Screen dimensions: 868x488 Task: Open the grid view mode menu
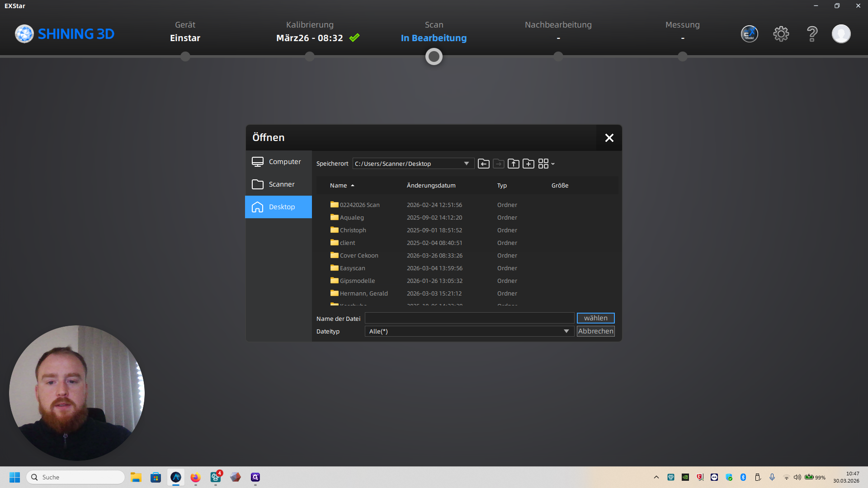[x=546, y=164]
